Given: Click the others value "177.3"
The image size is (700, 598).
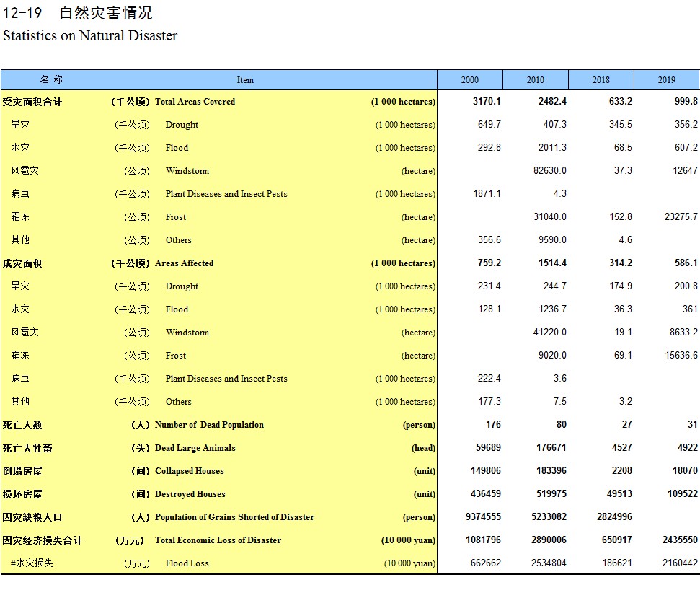Looking at the screenshot, I should (489, 402).
